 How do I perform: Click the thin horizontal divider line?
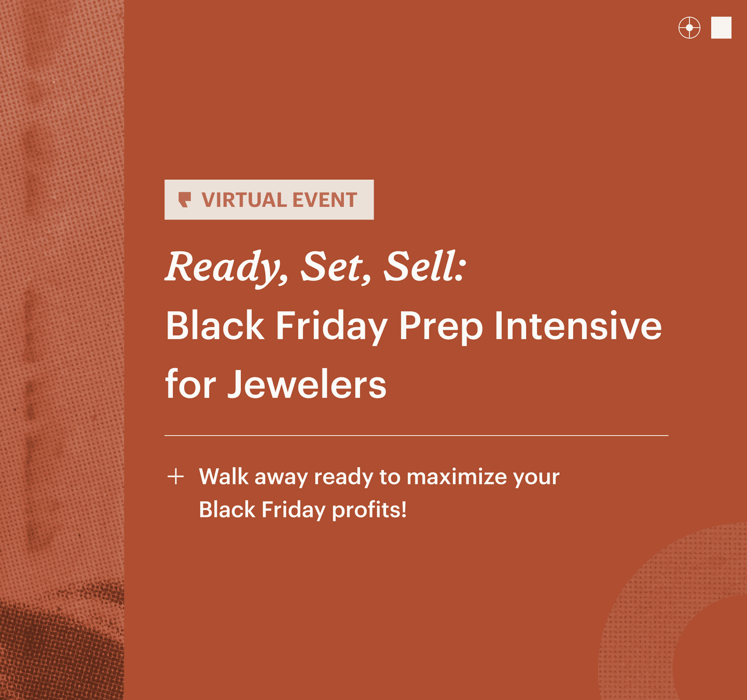pyautogui.click(x=416, y=436)
